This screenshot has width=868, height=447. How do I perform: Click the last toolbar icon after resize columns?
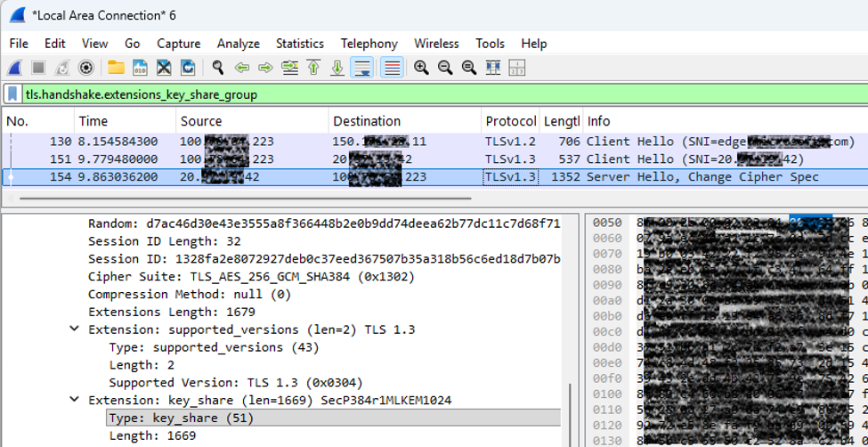[516, 68]
